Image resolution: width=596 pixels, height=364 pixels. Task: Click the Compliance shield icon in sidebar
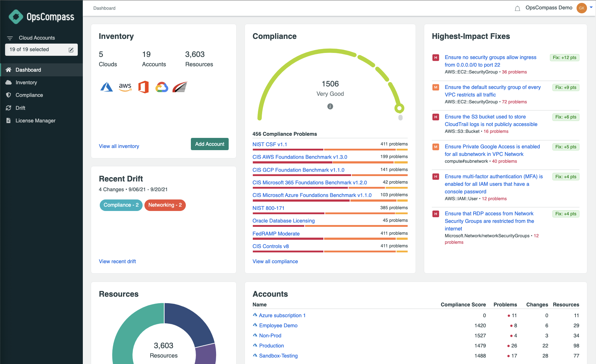9,95
